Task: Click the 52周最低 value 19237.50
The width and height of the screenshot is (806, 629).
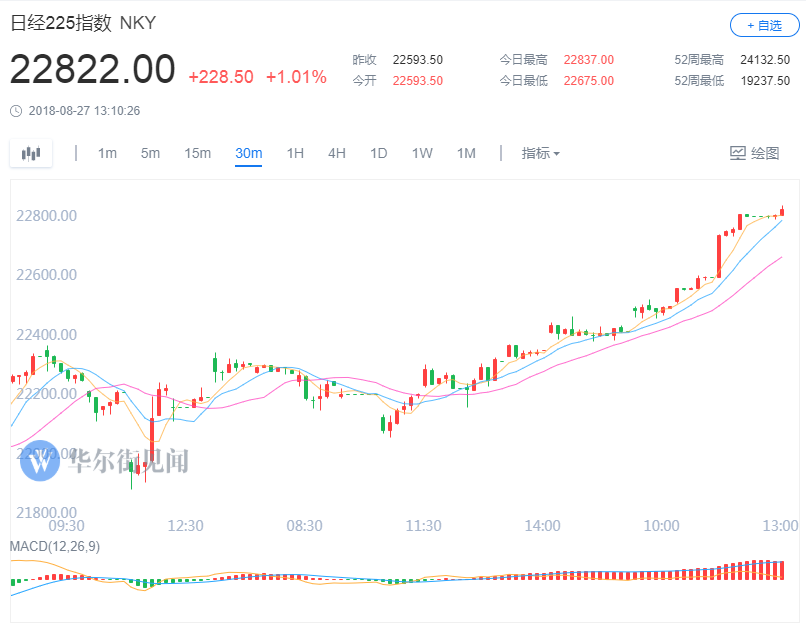Action: tap(765, 81)
